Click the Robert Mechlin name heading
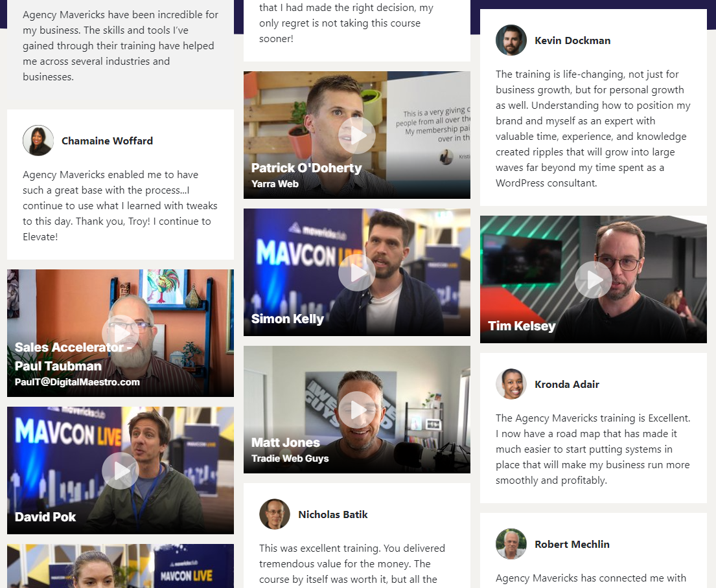The image size is (716, 588). (572, 544)
